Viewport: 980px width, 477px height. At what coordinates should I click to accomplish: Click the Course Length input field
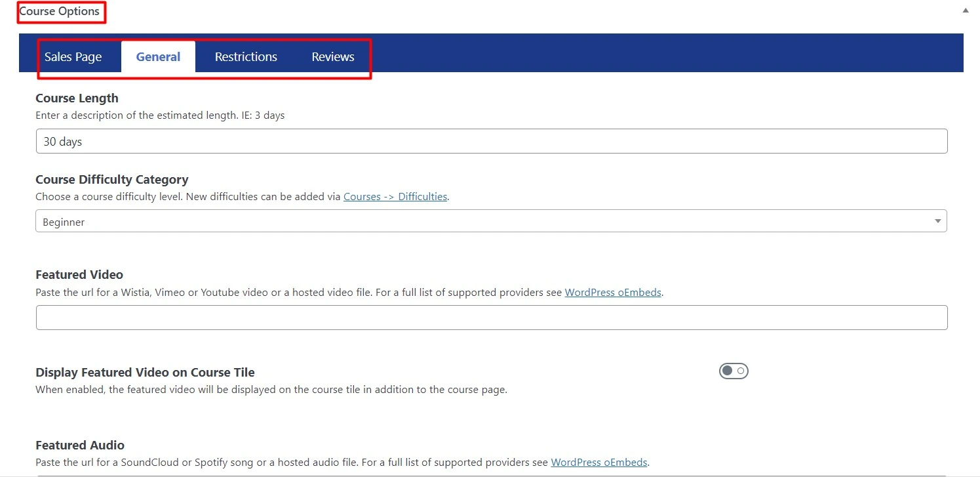point(492,141)
